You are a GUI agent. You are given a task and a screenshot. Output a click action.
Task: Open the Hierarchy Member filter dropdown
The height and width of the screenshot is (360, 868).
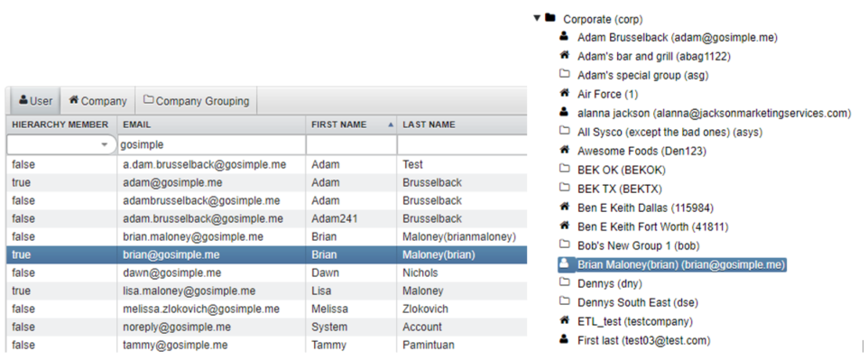point(105,144)
